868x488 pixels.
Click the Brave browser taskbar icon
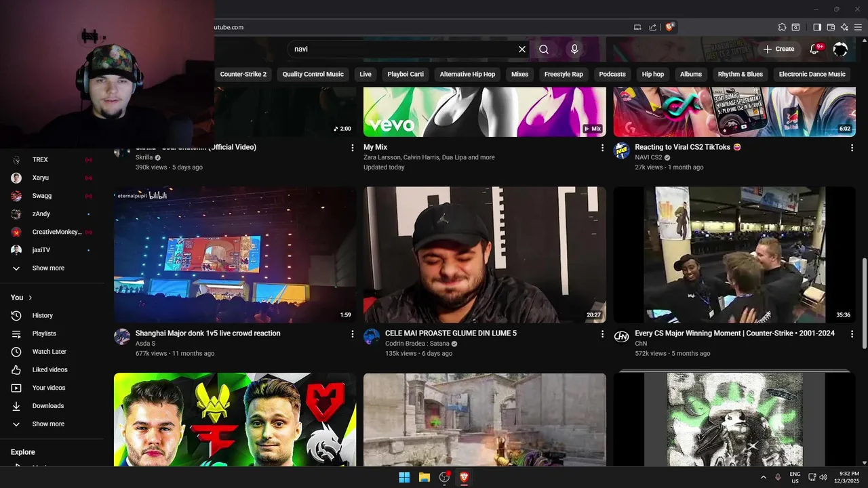(x=465, y=477)
